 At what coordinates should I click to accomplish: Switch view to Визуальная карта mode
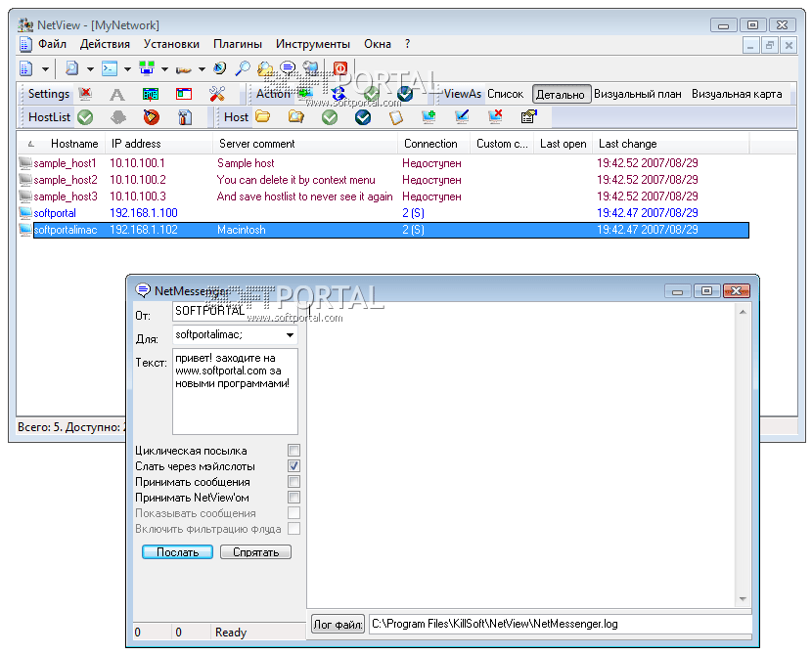737,94
